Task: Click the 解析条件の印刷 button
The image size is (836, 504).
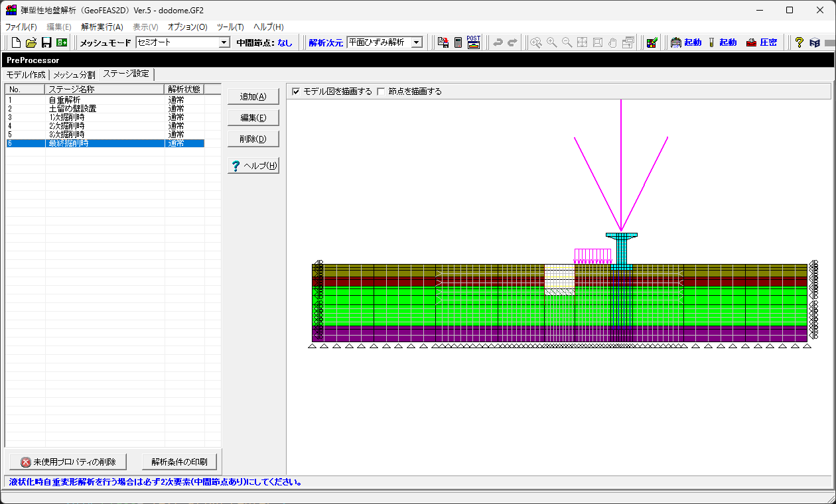Action: tap(179, 462)
